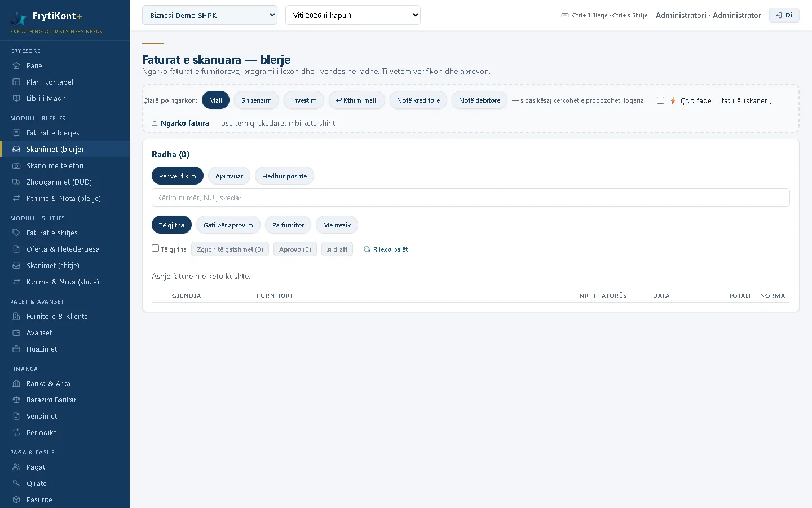This screenshot has width=812, height=508.
Task: Show the Hedhur poshtë queue tab
Action: 284,176
